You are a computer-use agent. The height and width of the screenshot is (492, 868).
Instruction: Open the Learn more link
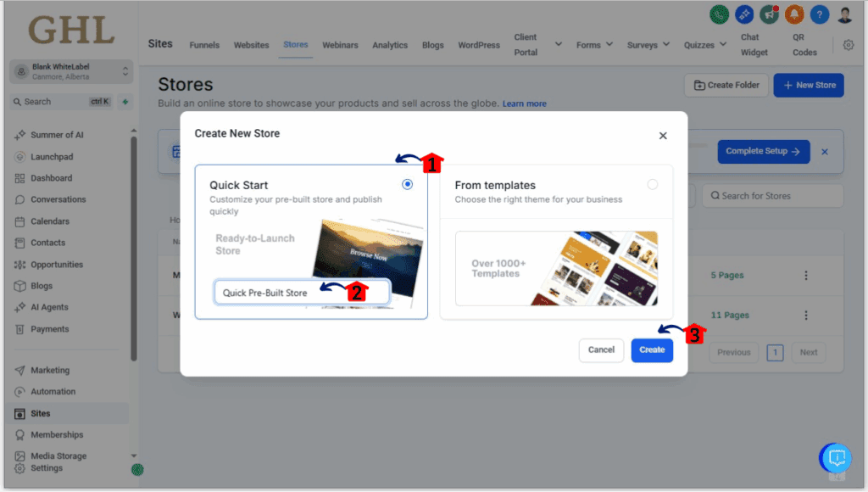(525, 103)
